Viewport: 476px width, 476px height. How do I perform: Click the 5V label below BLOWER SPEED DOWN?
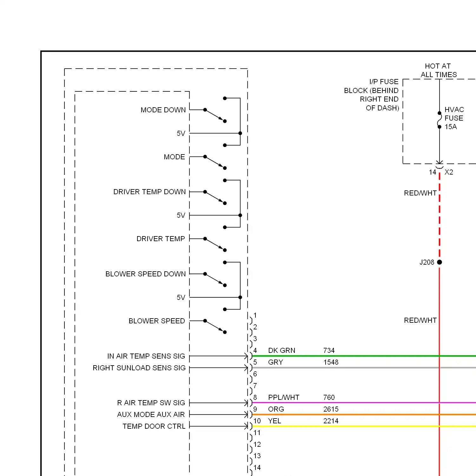click(x=181, y=297)
